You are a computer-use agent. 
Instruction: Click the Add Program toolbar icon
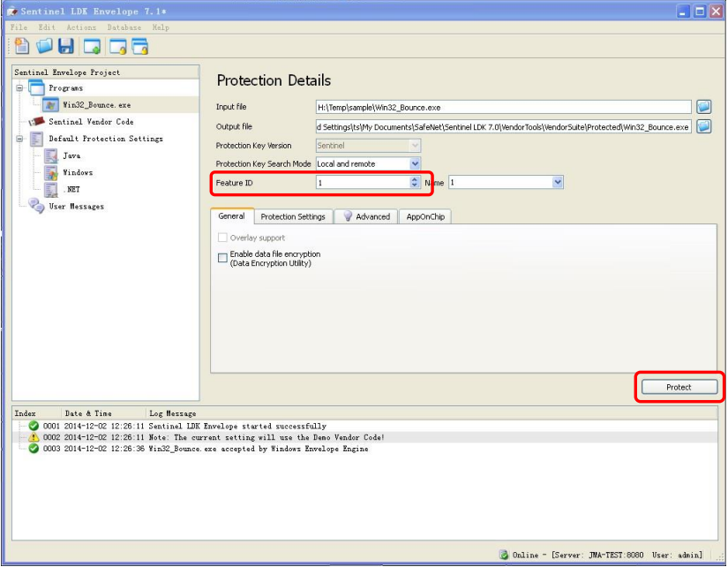pyautogui.click(x=92, y=46)
